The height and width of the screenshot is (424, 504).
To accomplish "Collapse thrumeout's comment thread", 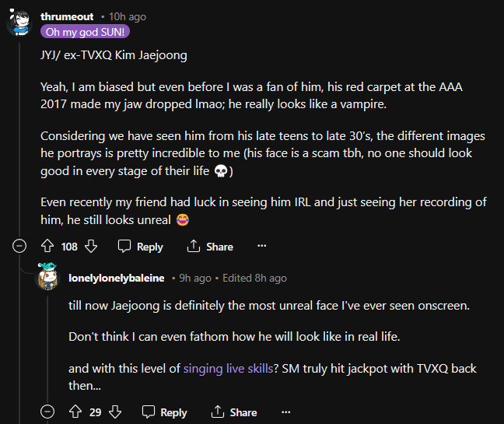I will click(21, 247).
